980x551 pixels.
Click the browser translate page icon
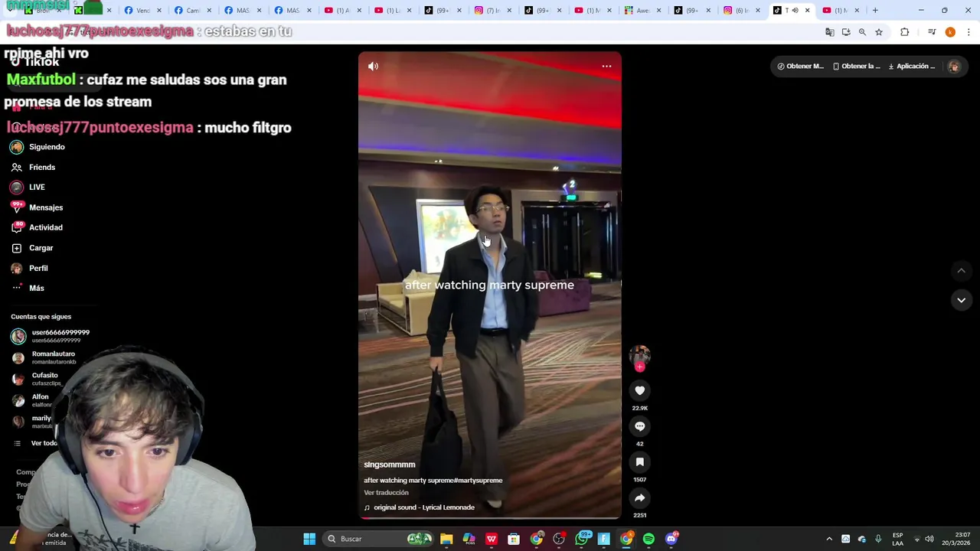tap(829, 32)
